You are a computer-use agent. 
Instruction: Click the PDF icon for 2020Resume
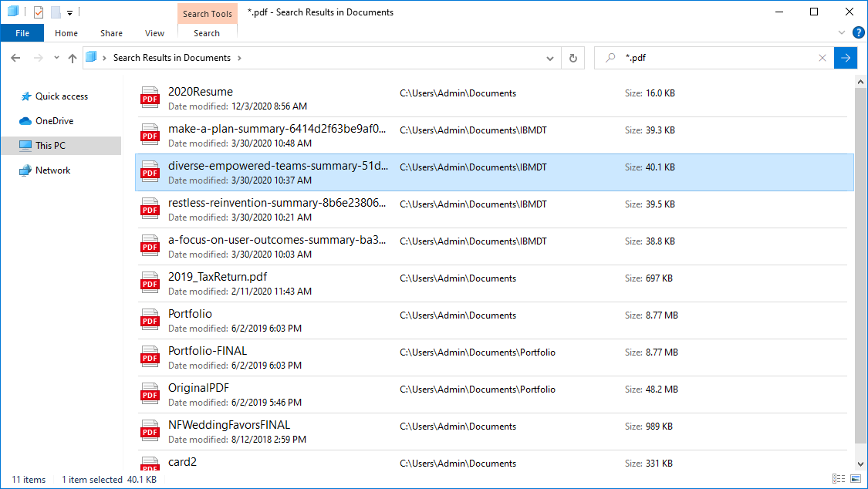coord(150,98)
